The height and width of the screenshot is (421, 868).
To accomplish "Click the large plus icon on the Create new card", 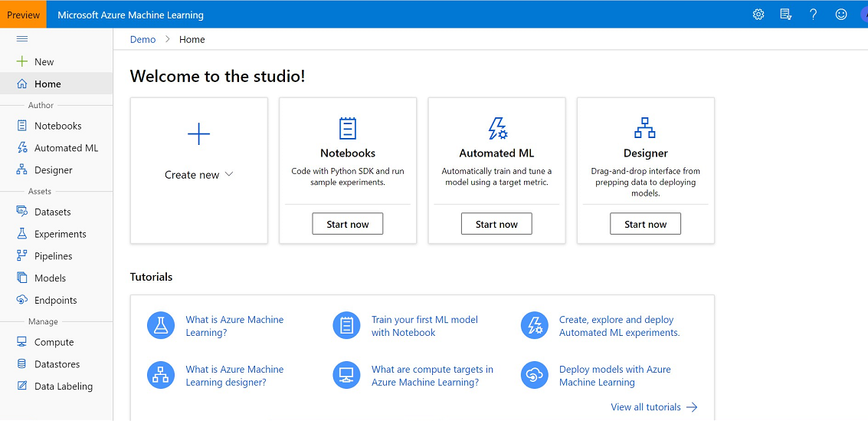I will pyautogui.click(x=198, y=134).
